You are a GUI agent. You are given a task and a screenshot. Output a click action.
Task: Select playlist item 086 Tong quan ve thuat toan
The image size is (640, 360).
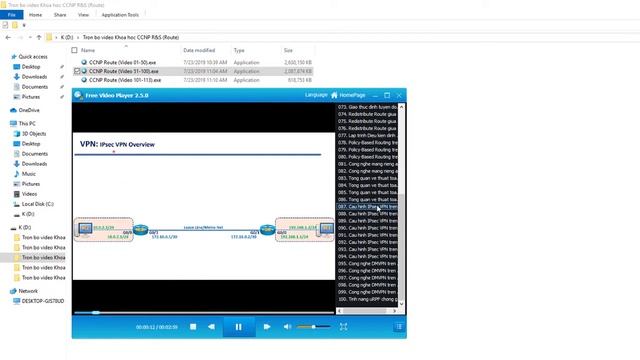[367, 200]
